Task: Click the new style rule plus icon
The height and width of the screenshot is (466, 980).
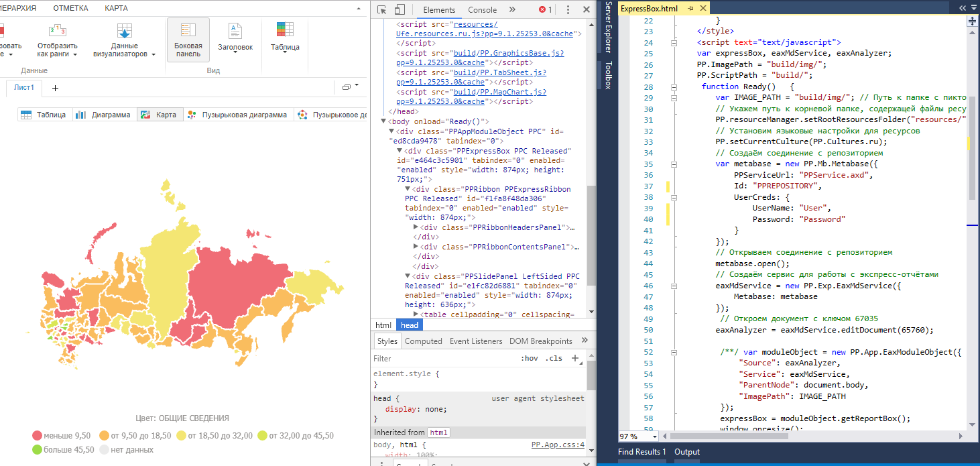Action: tap(574, 358)
